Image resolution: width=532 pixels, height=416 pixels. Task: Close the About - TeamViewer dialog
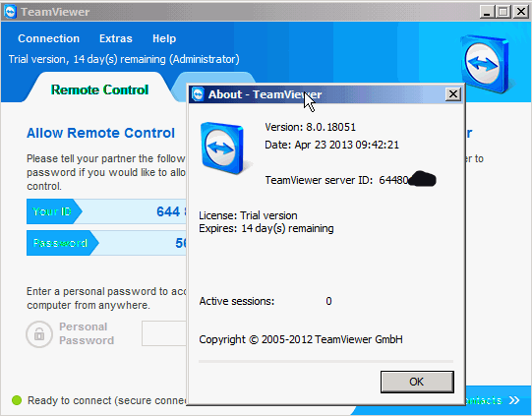pos(453,94)
